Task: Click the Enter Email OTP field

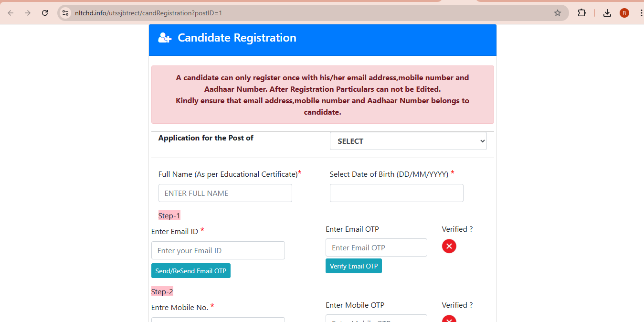Action: (376, 247)
